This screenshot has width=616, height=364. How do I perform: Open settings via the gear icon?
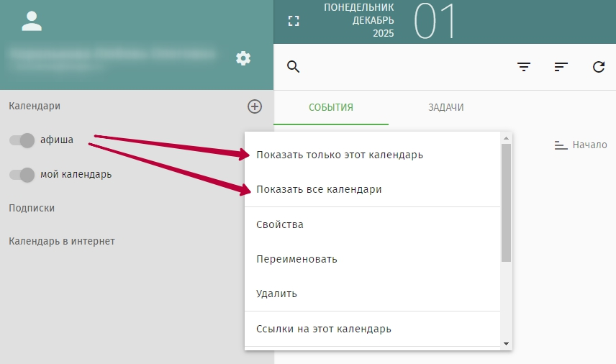243,58
